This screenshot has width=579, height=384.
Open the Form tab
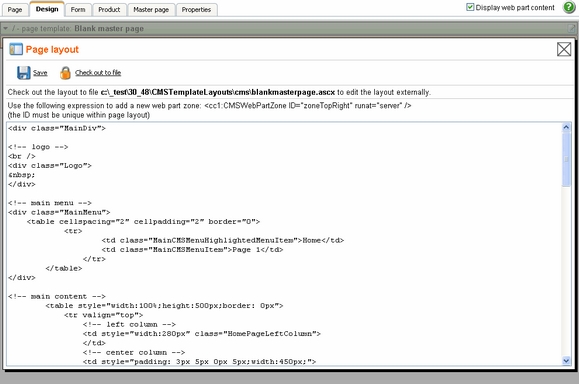(78, 10)
